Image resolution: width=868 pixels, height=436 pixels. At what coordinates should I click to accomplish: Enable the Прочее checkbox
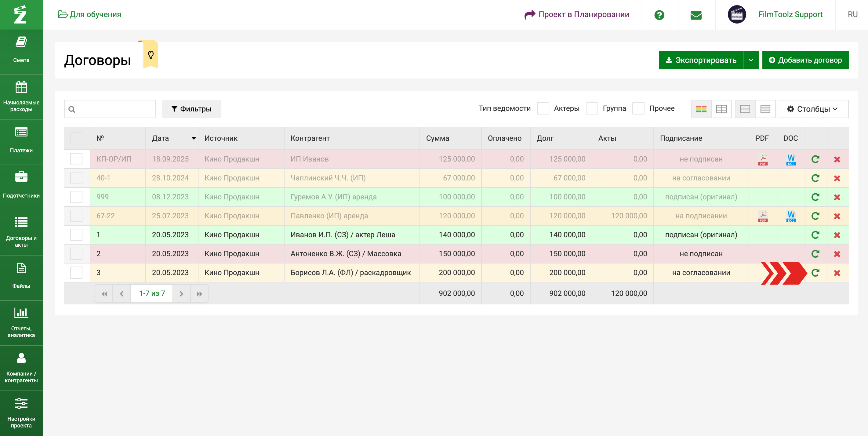(x=638, y=108)
